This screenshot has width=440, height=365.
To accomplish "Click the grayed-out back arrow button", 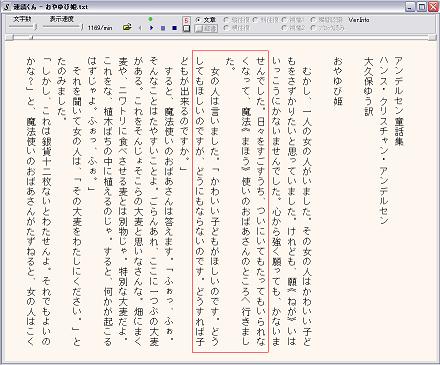I will (140, 28).
